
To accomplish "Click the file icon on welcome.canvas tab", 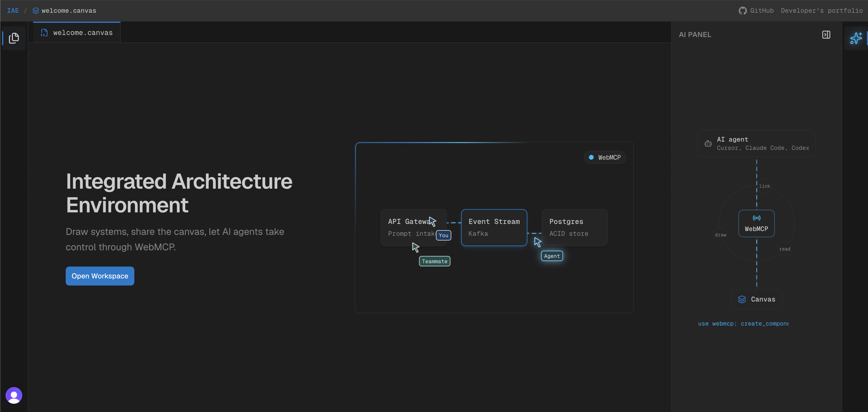I will (x=44, y=33).
